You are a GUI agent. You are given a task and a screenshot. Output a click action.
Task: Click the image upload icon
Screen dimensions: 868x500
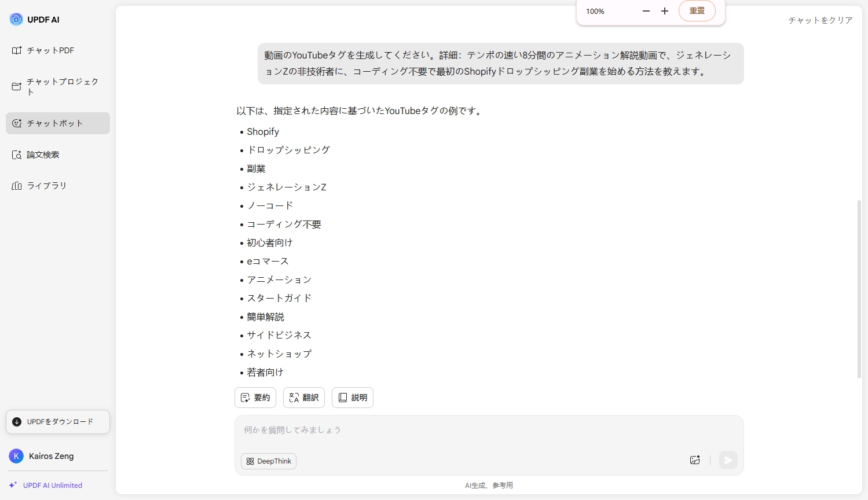point(695,460)
